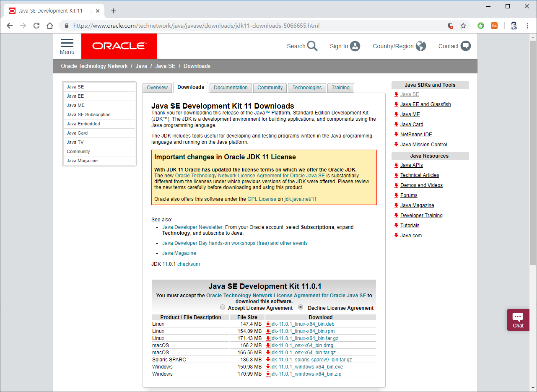
Task: Open the JDK 11.0.1 checksum link
Action: click(189, 264)
